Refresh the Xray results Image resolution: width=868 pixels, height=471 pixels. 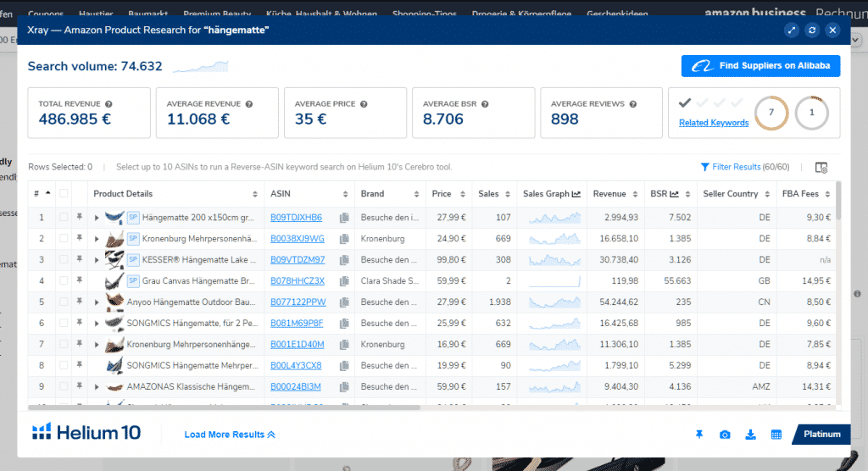point(812,30)
